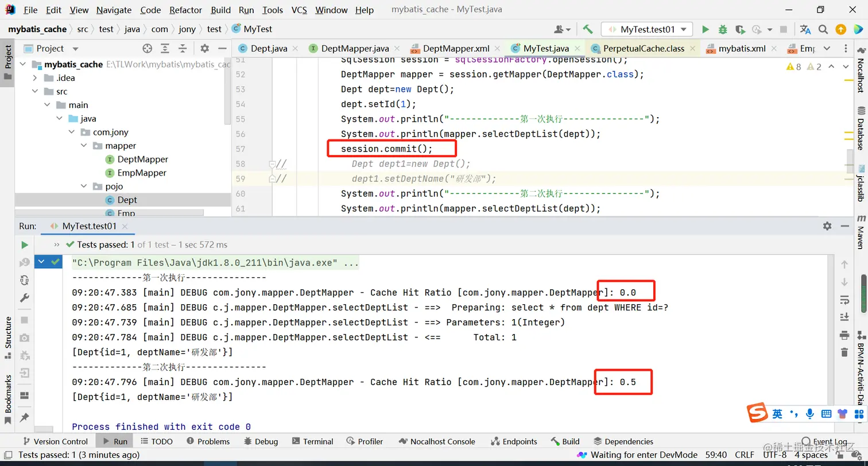
Task: Click Scroll to End in the console
Action: (x=844, y=317)
